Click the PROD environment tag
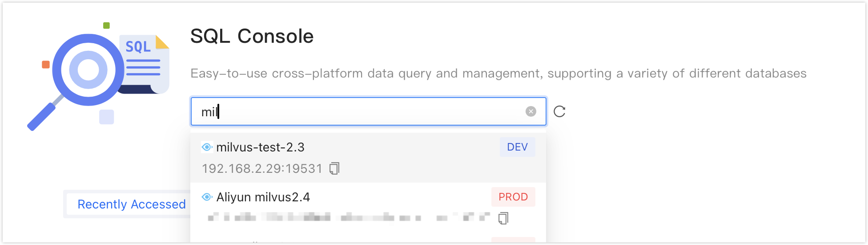Image resolution: width=868 pixels, height=245 pixels. click(x=513, y=197)
